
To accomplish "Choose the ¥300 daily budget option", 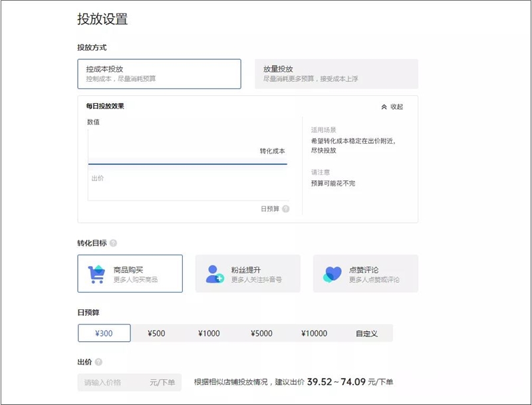I will 102,333.
